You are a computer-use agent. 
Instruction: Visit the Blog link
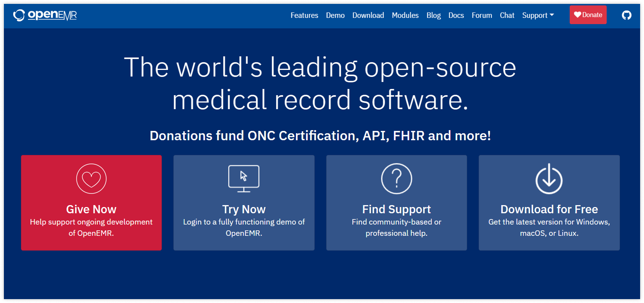click(434, 15)
